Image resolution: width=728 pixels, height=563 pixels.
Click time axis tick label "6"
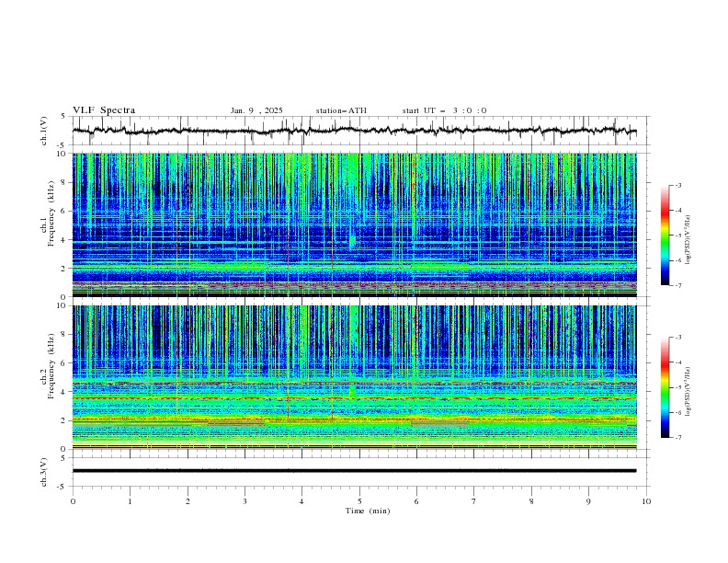[416, 501]
